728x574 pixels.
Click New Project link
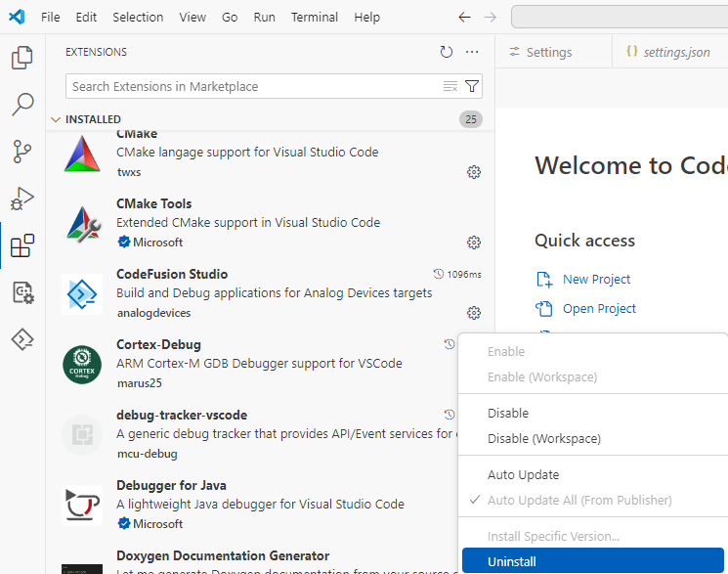click(596, 280)
